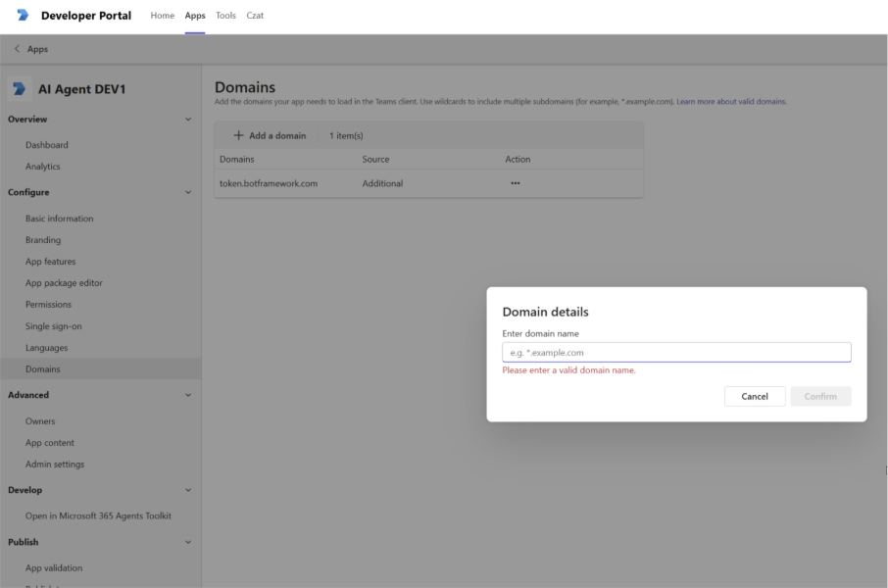Collapse the Publish section chevron

tap(188, 542)
